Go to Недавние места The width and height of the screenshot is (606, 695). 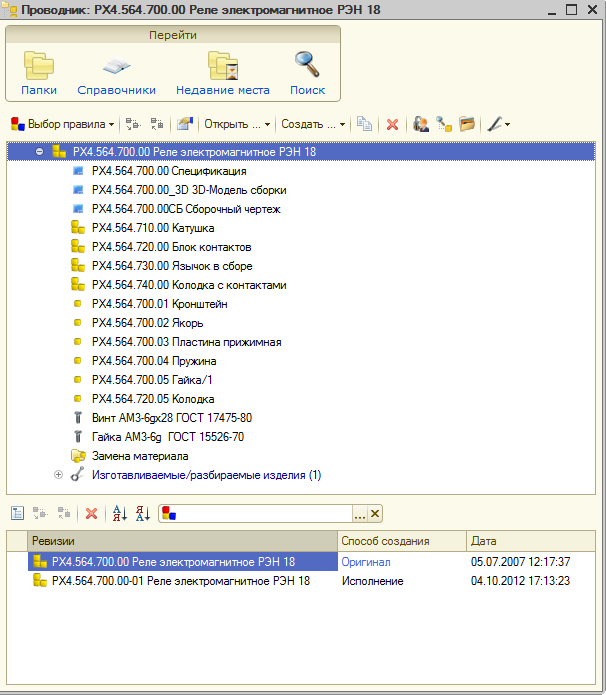222,66
